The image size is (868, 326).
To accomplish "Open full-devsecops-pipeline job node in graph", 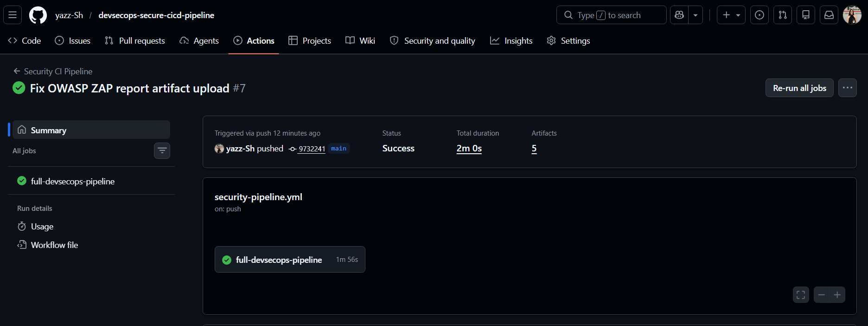I will coord(290,260).
